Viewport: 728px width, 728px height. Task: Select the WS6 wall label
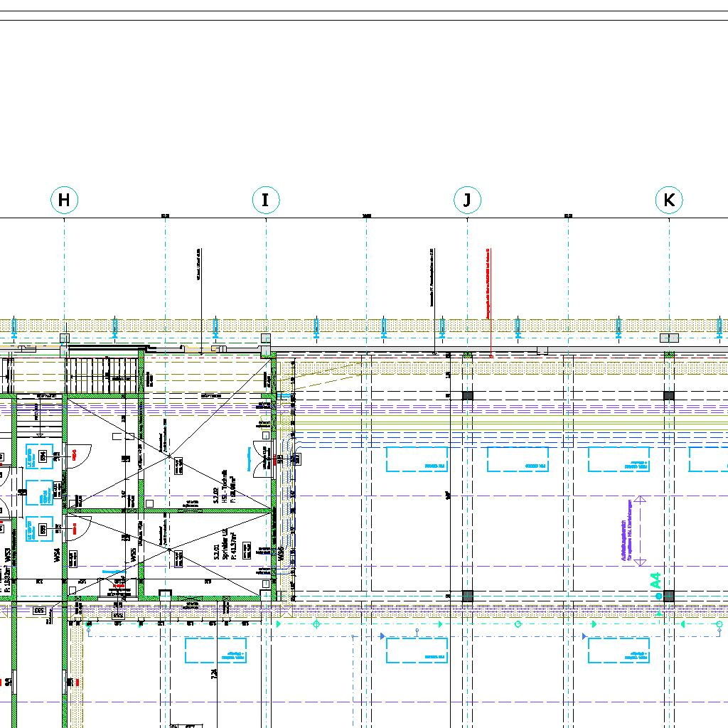(282, 554)
